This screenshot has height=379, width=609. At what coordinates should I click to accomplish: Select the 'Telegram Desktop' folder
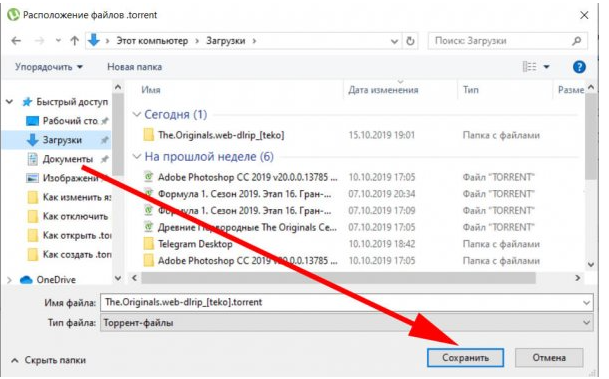(195, 244)
